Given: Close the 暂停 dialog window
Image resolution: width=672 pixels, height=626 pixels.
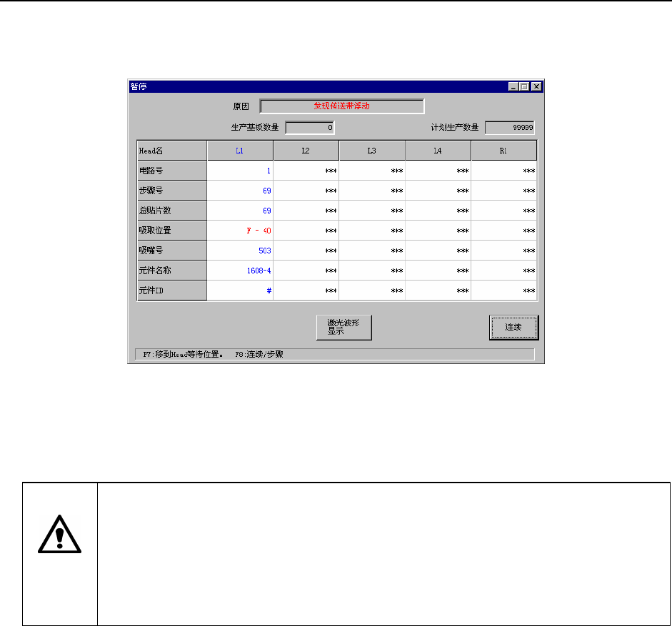Looking at the screenshot, I should point(536,86).
